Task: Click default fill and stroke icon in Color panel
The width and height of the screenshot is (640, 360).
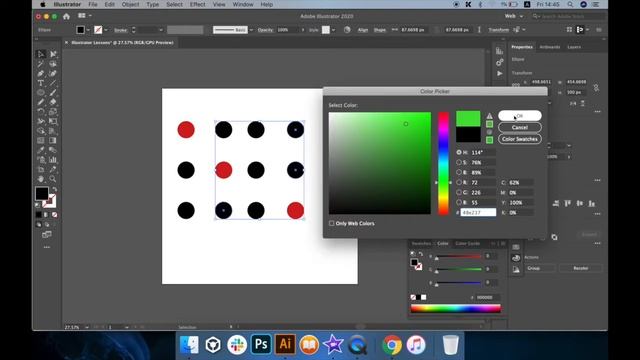Action: [413, 253]
